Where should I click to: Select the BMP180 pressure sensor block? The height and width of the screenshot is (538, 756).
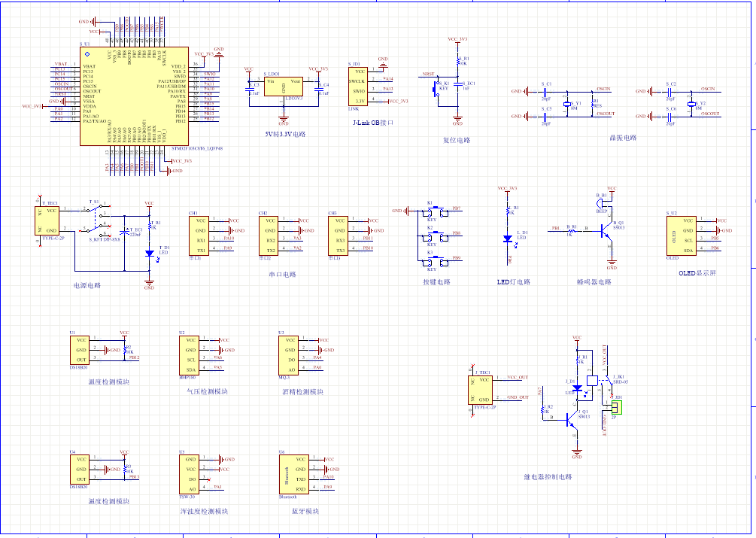pyautogui.click(x=190, y=354)
